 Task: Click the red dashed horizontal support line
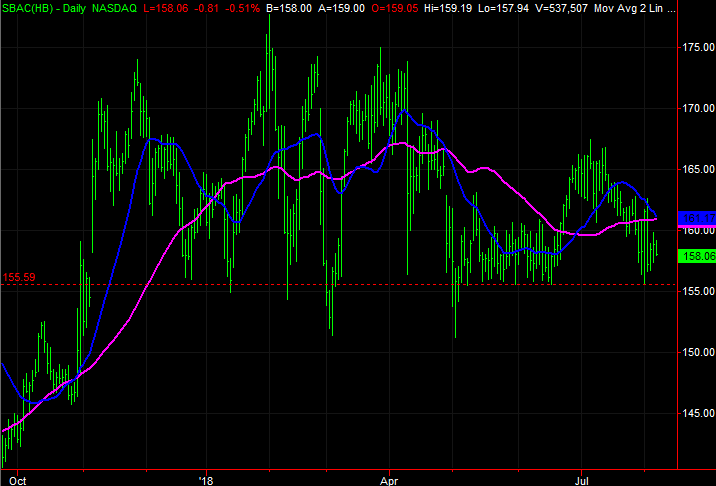(338, 284)
